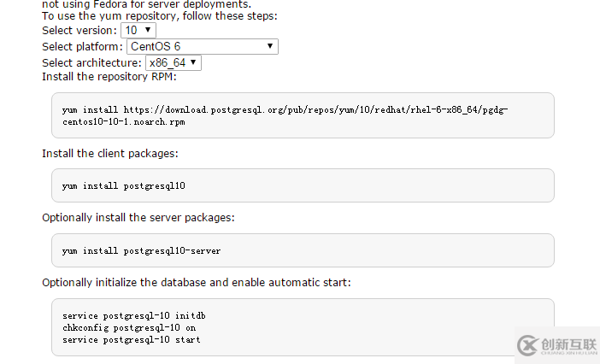600x364 pixels.
Task: Click the "Select version:" label
Action: click(79, 31)
